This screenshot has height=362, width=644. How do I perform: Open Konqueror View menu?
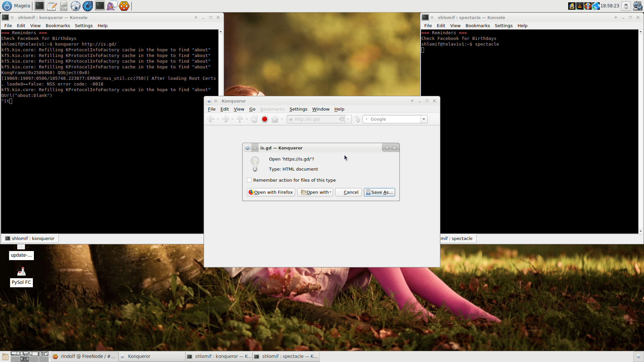(239, 109)
